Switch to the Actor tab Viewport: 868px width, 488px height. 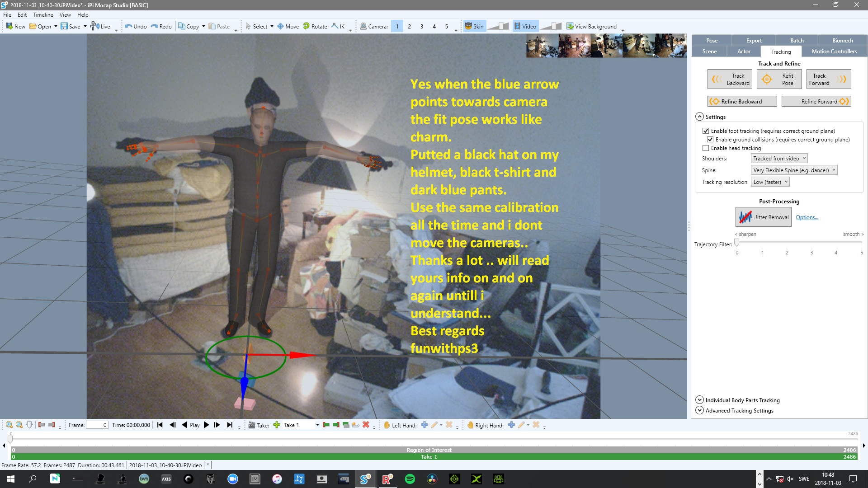click(744, 52)
